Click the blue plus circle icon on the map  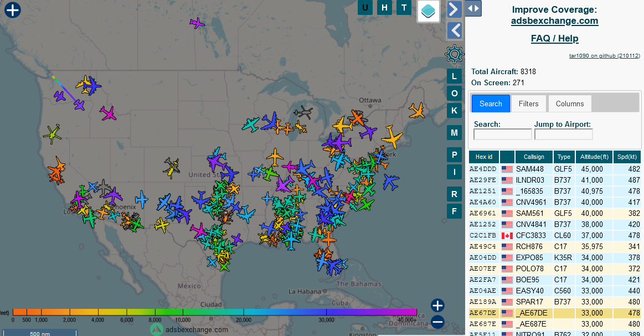click(x=13, y=10)
